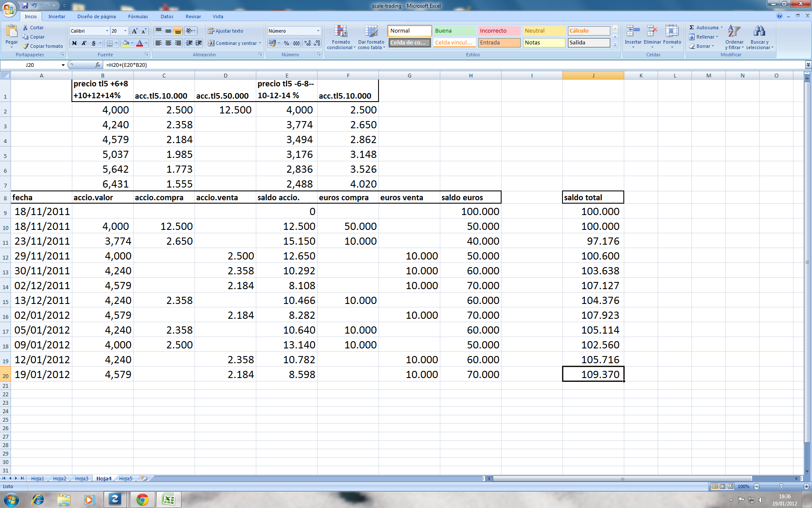Open the Hoja2 sheet tab
812x508 pixels.
[x=60, y=478]
